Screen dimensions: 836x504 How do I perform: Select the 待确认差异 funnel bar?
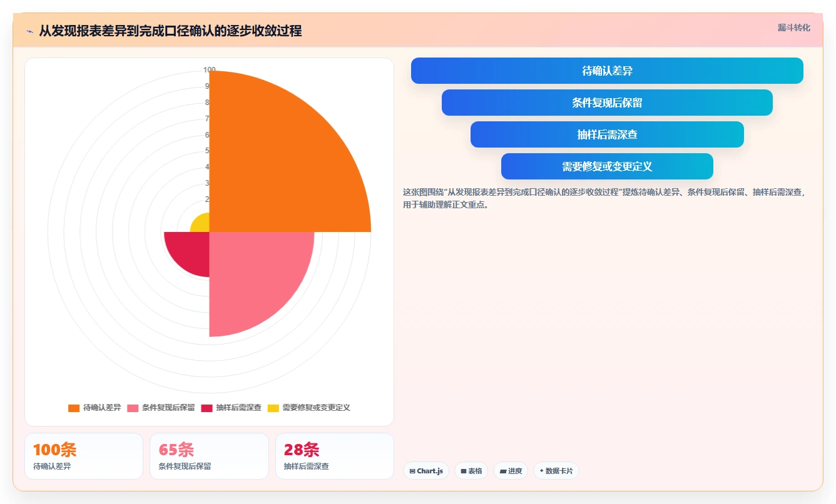(607, 71)
